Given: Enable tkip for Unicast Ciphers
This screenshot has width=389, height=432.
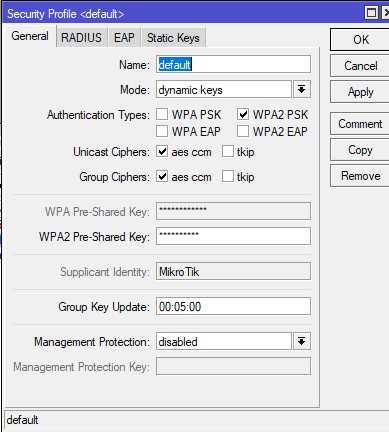Looking at the screenshot, I should [228, 152].
